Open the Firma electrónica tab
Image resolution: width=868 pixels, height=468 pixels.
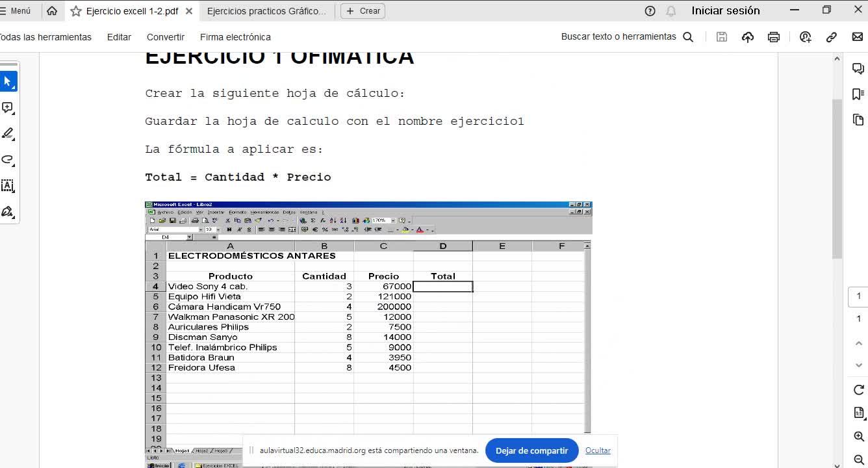pos(235,37)
